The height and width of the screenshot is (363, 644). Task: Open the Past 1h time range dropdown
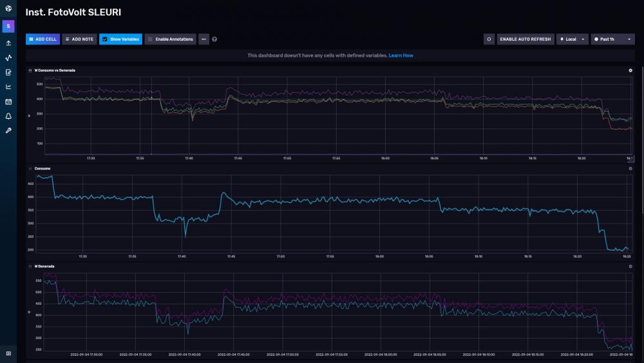point(613,39)
